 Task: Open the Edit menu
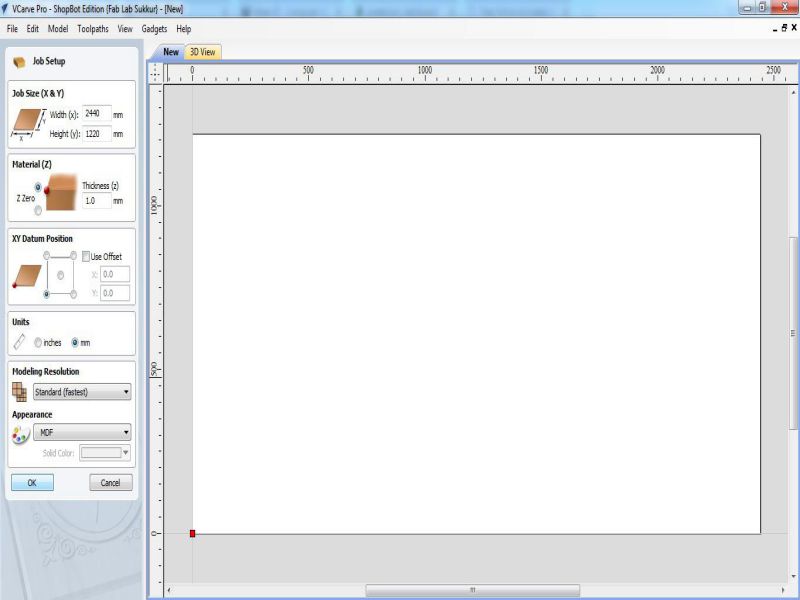tap(33, 29)
